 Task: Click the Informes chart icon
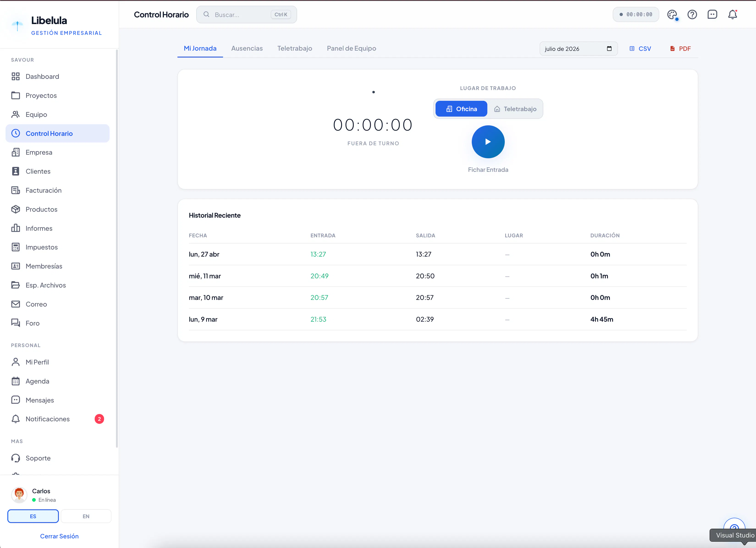click(16, 228)
